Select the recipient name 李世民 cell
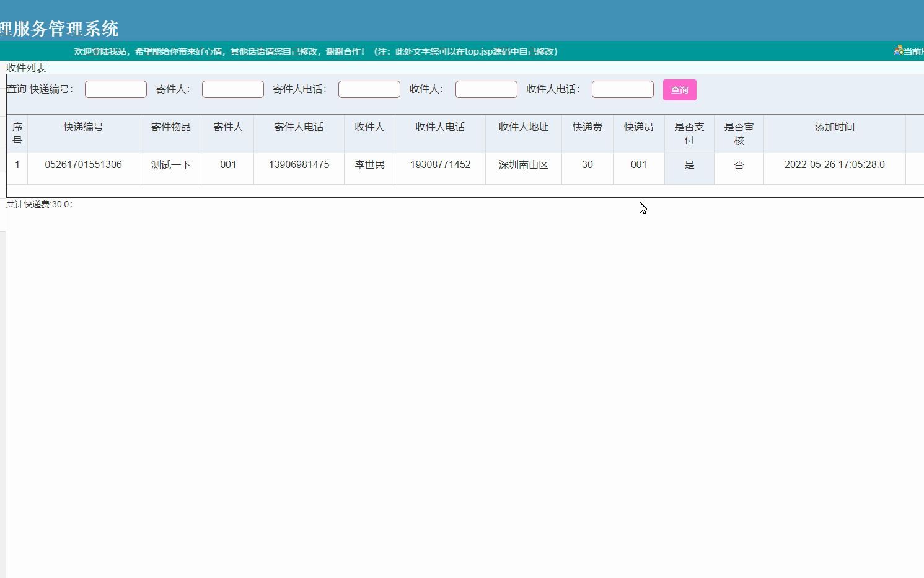This screenshot has height=578, width=924. (x=369, y=164)
